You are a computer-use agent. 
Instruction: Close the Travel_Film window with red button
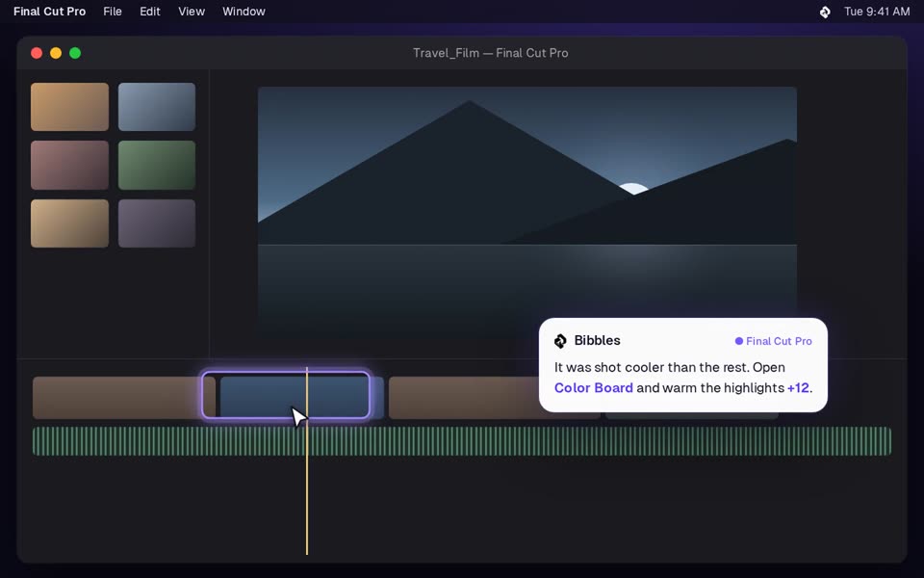tap(37, 53)
